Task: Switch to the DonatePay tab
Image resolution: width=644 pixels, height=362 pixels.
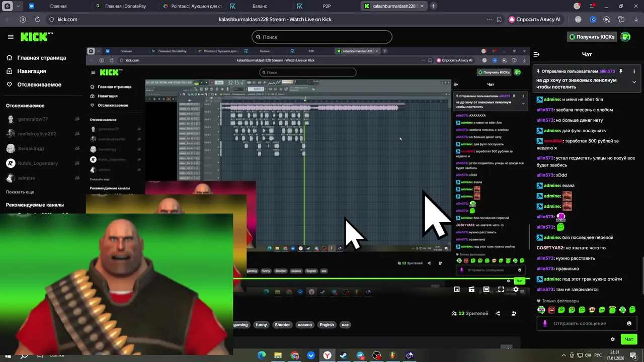Action: (127, 6)
